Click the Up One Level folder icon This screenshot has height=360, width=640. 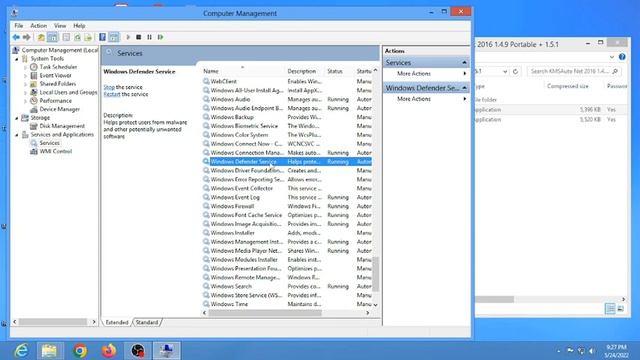coord(41,37)
